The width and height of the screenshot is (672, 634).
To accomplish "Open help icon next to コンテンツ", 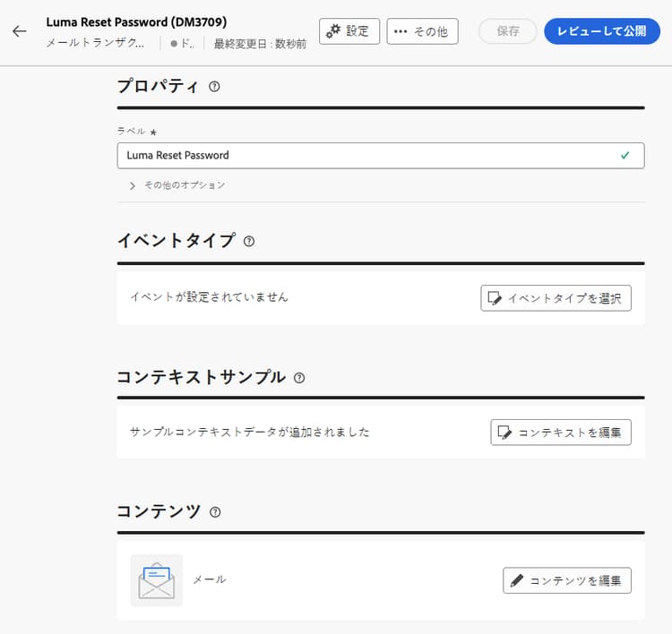I will point(215,512).
